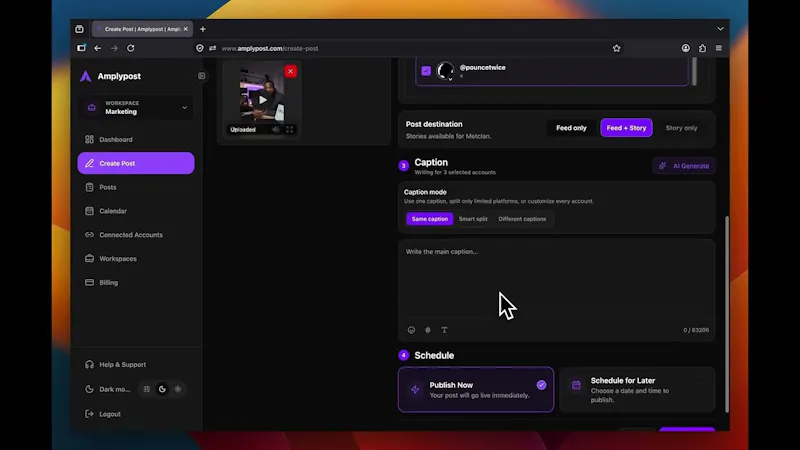Choose Different captions mode
This screenshot has width=800, height=450.
pos(522,219)
